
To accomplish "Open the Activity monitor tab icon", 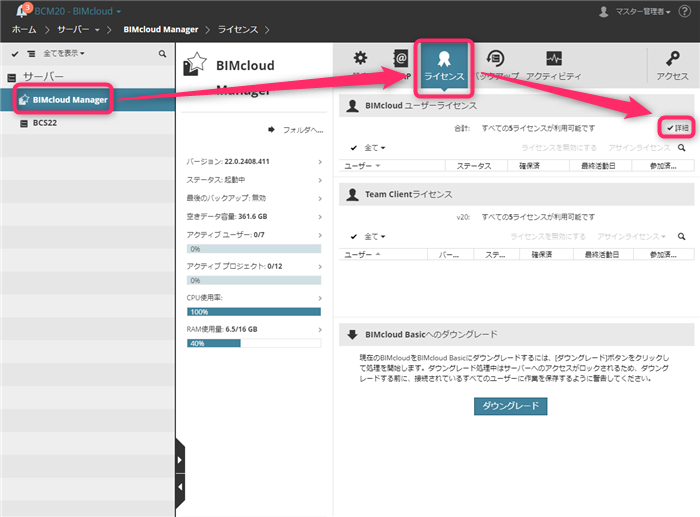I will point(554,58).
